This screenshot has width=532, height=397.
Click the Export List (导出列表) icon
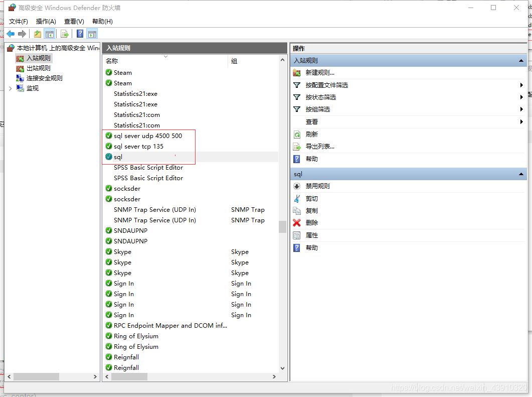(x=297, y=147)
